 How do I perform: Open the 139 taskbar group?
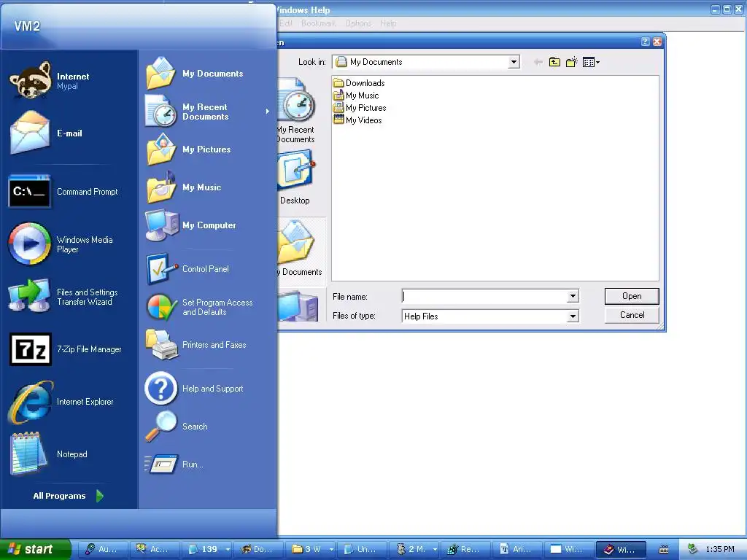coord(206,550)
